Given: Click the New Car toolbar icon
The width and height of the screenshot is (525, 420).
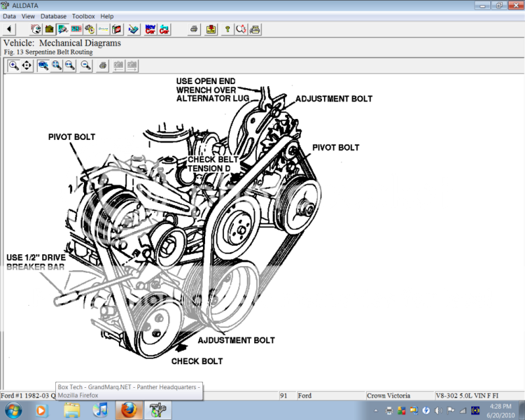Looking at the screenshot, I should point(150,29).
